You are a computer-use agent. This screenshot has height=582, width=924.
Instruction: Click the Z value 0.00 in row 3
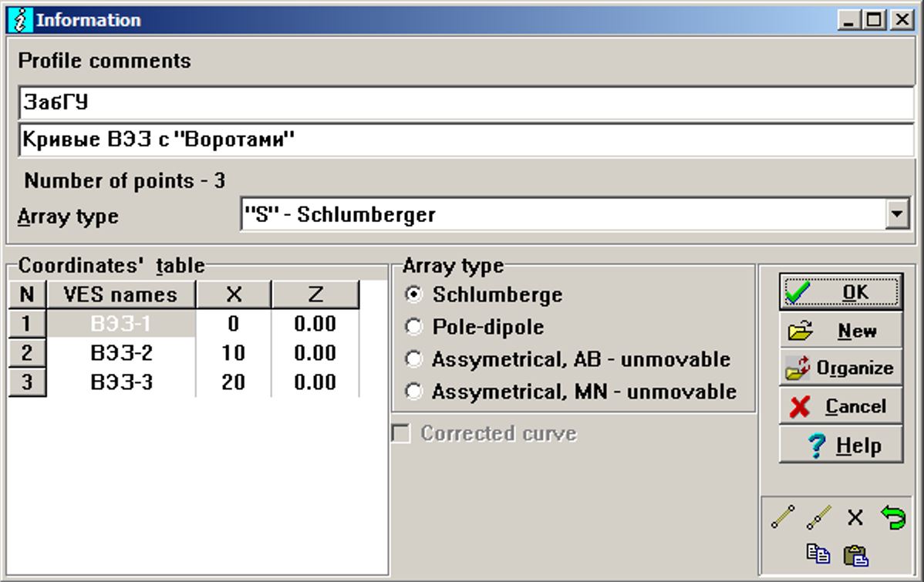[x=315, y=382]
